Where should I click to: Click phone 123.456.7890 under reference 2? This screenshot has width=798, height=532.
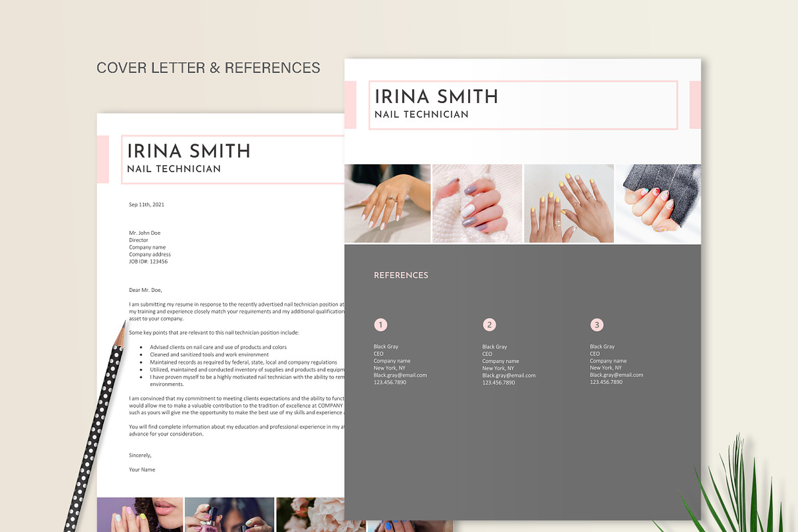pyautogui.click(x=498, y=382)
